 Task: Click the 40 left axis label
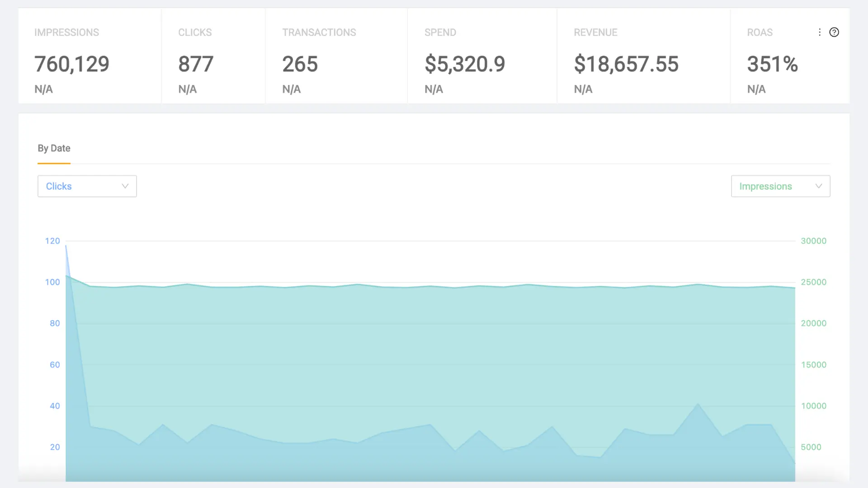point(55,406)
